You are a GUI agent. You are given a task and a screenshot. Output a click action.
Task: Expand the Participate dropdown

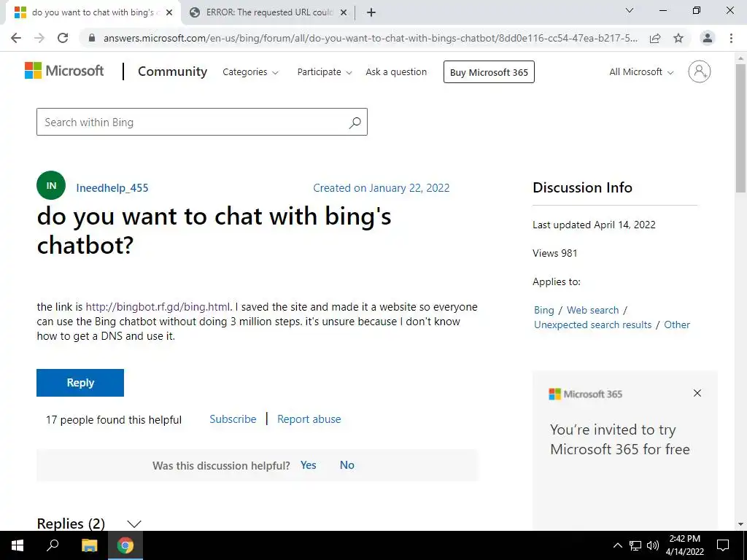click(x=325, y=72)
